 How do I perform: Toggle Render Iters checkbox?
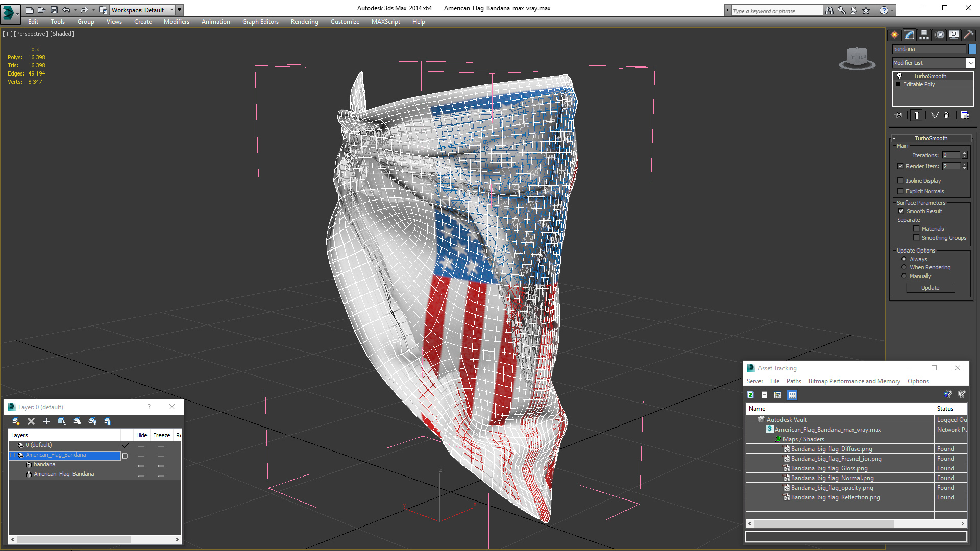point(900,166)
